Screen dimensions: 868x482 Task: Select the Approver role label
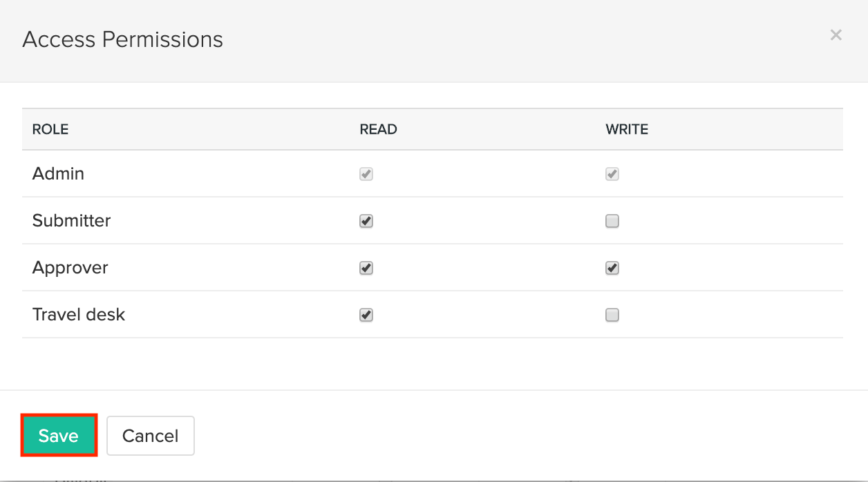point(70,268)
